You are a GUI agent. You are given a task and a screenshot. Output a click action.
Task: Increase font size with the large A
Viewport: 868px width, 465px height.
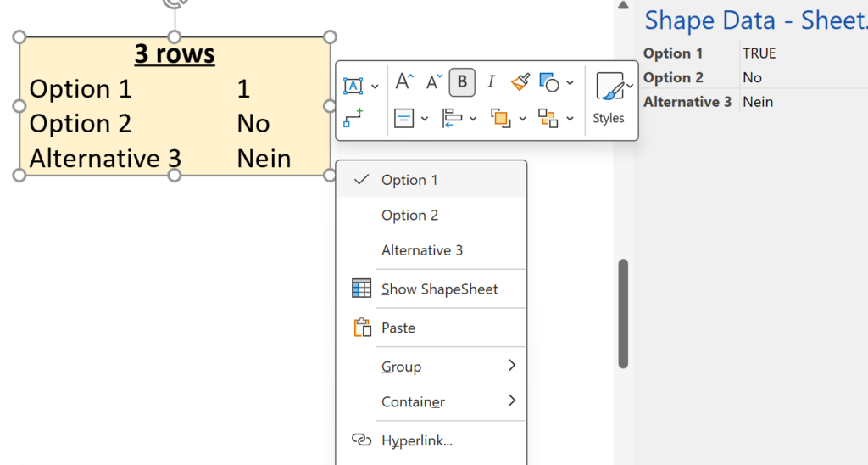tap(404, 82)
